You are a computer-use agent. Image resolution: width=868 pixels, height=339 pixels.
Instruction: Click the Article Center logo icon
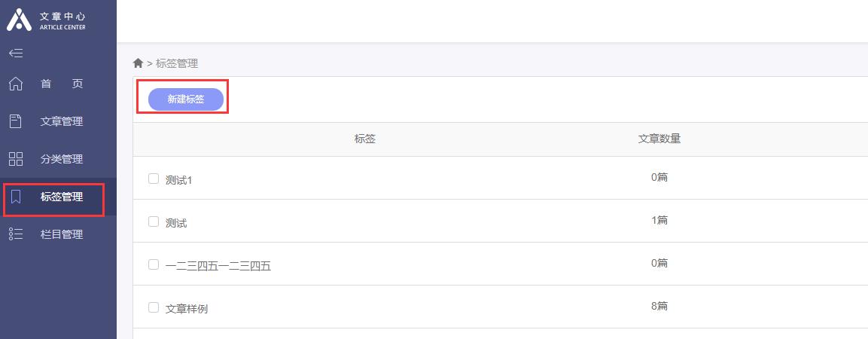[19, 20]
